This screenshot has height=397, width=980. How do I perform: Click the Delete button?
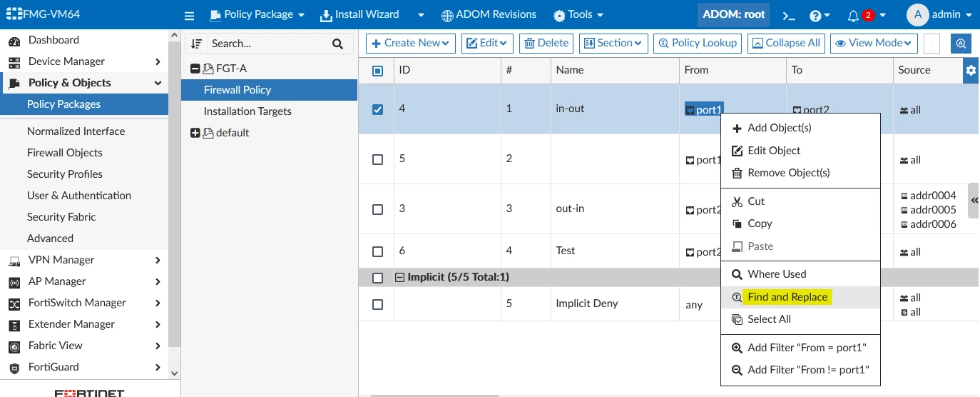(x=546, y=44)
